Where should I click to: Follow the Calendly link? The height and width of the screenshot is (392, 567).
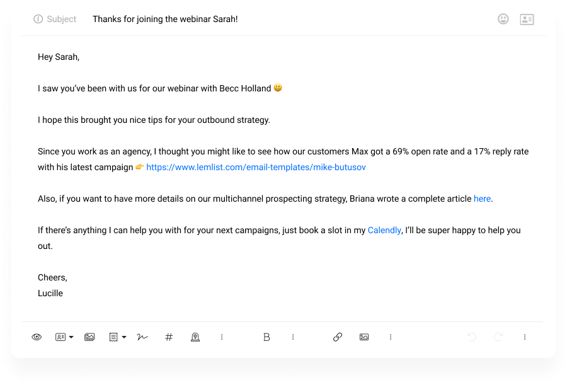click(x=384, y=231)
